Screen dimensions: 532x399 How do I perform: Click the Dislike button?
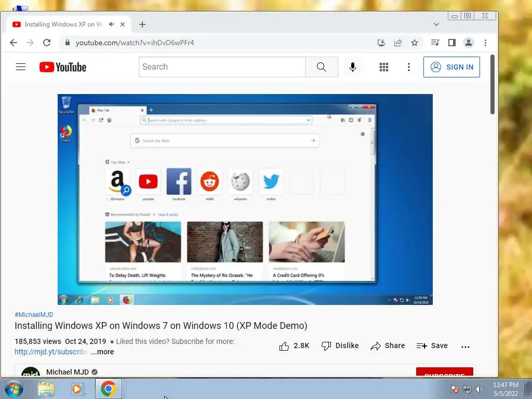[340, 345]
